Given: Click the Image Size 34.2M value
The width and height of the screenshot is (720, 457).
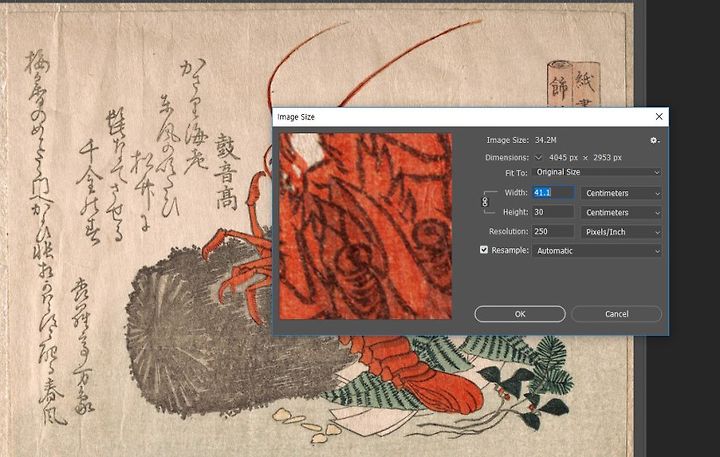Looking at the screenshot, I should point(546,140).
